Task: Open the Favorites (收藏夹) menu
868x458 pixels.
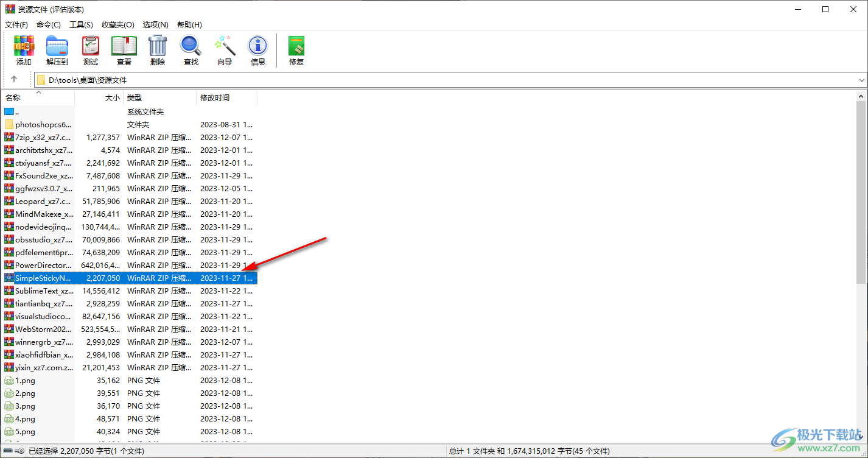Action: click(118, 24)
